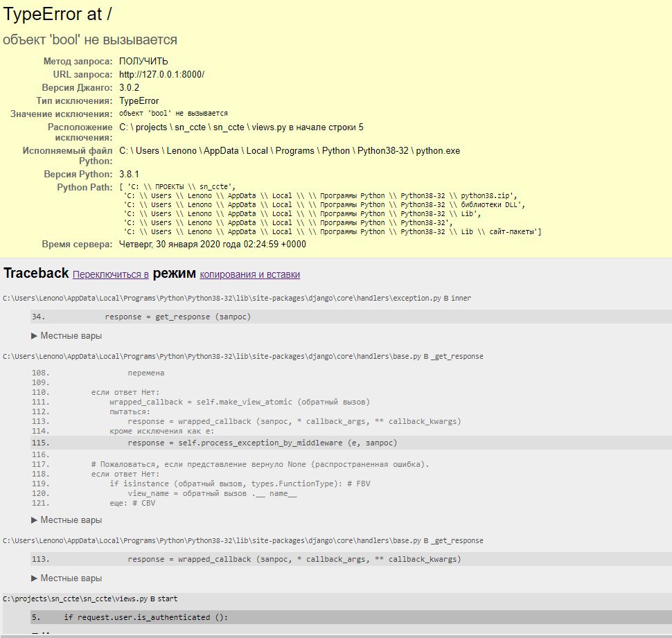Viewport: 672px width, 638px height.
Task: Click "TypeError" value beside "Тип исключения"
Action: (139, 101)
